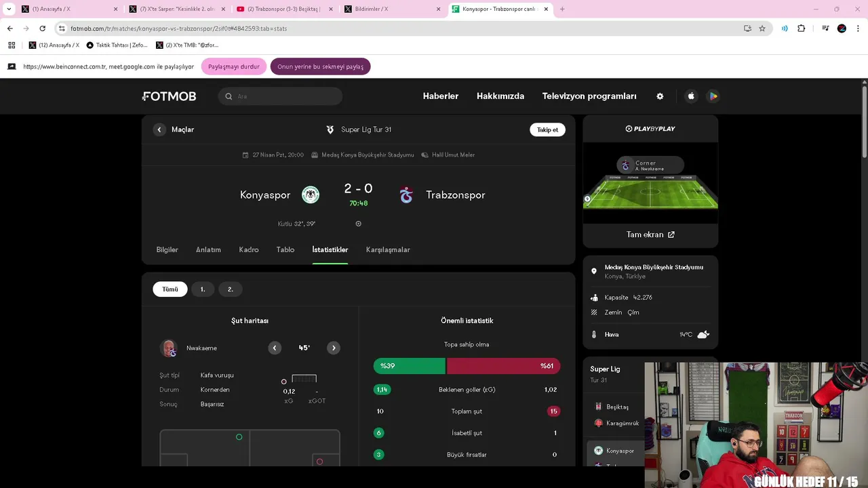Image resolution: width=868 pixels, height=488 pixels.
Task: Open browser tab search dropdown
Action: click(9, 9)
